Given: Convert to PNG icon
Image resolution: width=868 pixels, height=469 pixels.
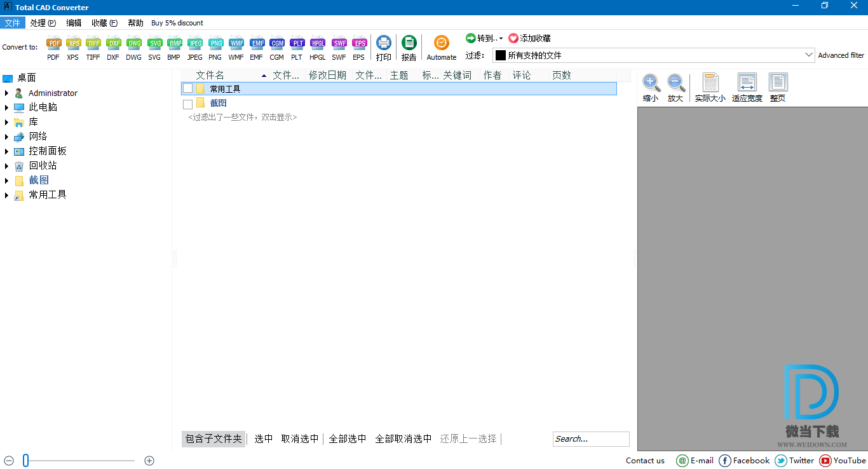Looking at the screenshot, I should coord(215,43).
